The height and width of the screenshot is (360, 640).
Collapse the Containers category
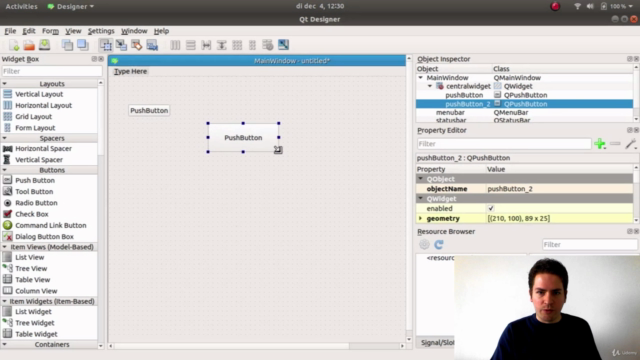click(4, 344)
